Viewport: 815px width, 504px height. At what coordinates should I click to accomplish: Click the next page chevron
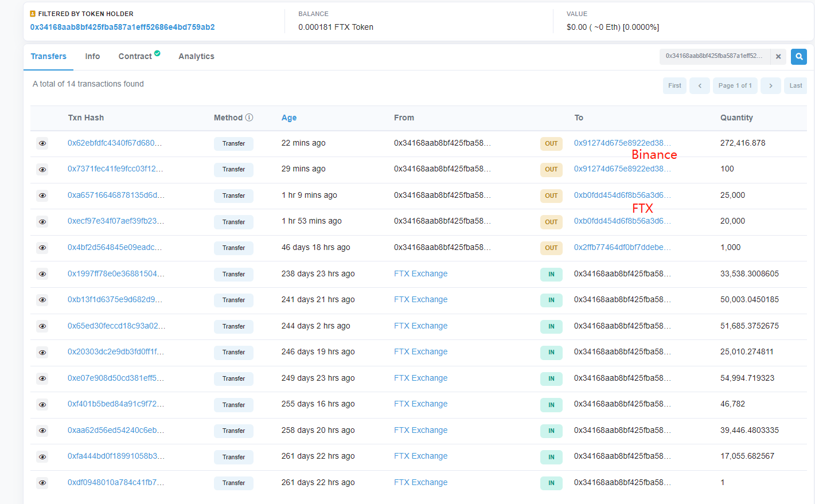click(771, 85)
